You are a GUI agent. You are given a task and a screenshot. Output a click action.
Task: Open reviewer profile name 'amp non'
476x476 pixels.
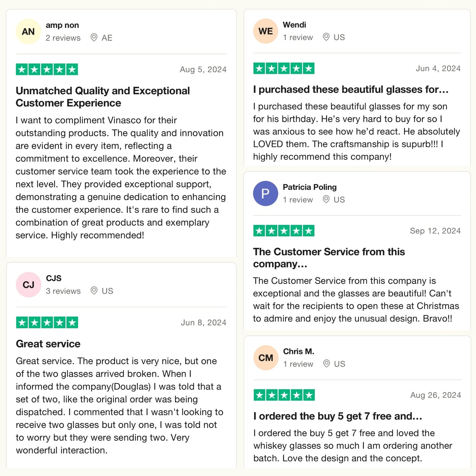[62, 25]
